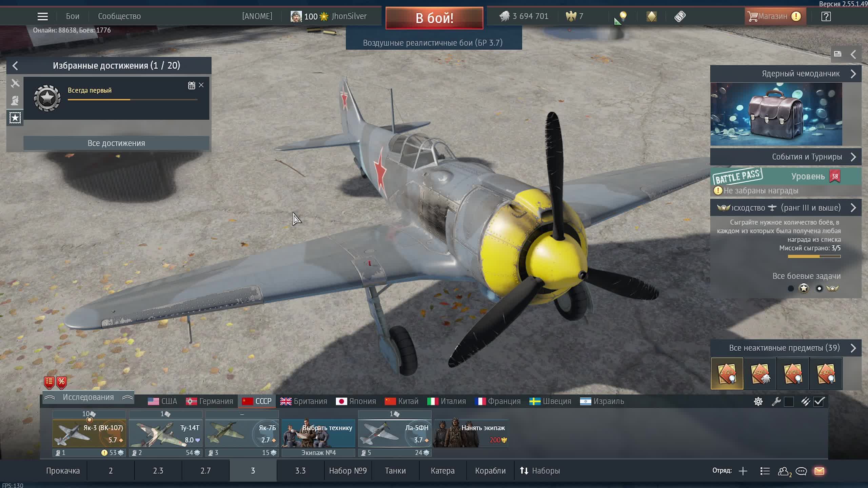The width and height of the screenshot is (868, 488).
Task: Select the Танки preset tab
Action: [x=395, y=471]
